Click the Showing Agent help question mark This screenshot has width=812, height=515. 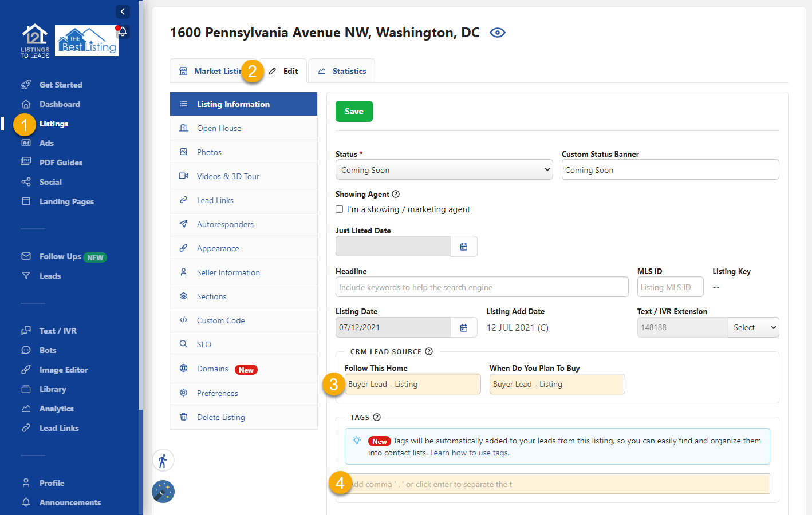tap(396, 194)
